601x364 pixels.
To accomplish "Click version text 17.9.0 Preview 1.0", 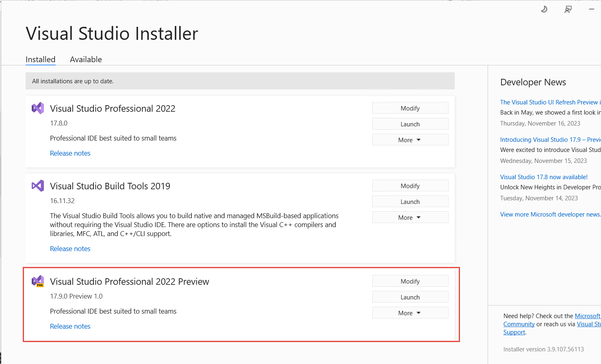I will [76, 296].
